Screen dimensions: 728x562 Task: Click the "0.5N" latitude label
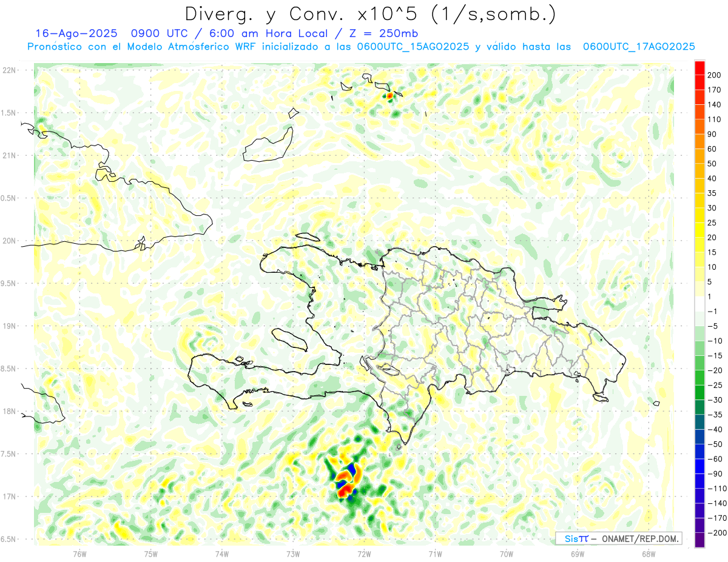[x=9, y=198]
